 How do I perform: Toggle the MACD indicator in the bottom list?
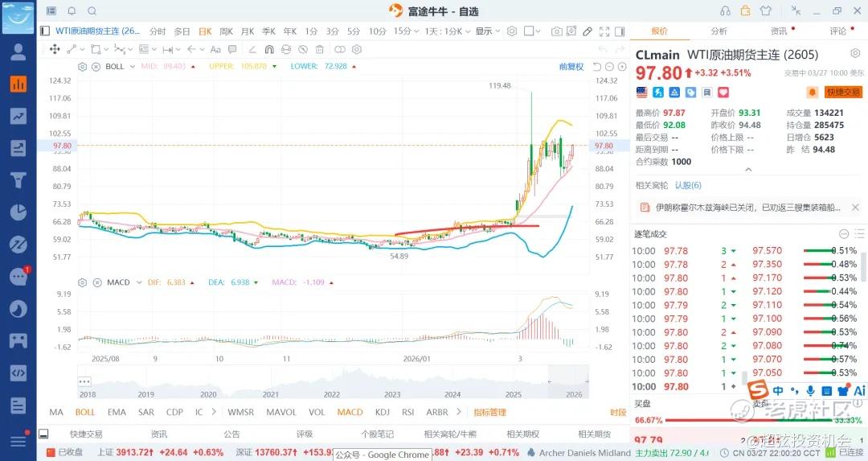point(350,412)
